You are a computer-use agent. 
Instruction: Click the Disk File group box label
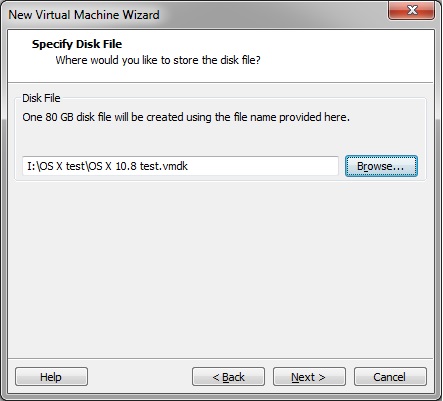coord(41,98)
